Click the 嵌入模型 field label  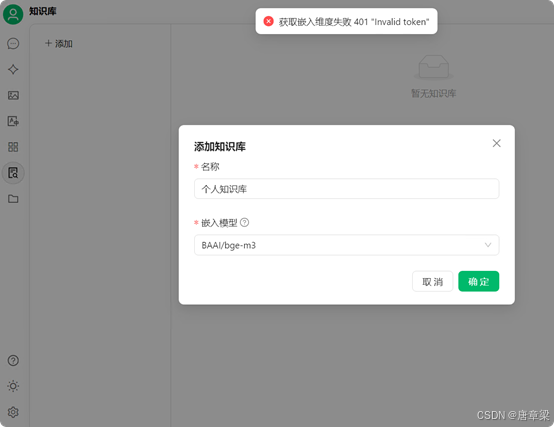click(x=219, y=223)
